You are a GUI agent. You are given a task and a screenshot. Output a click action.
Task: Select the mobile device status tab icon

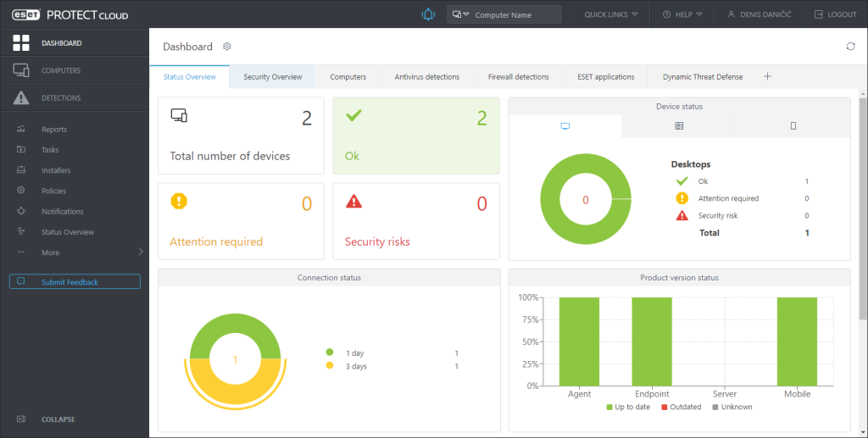793,126
